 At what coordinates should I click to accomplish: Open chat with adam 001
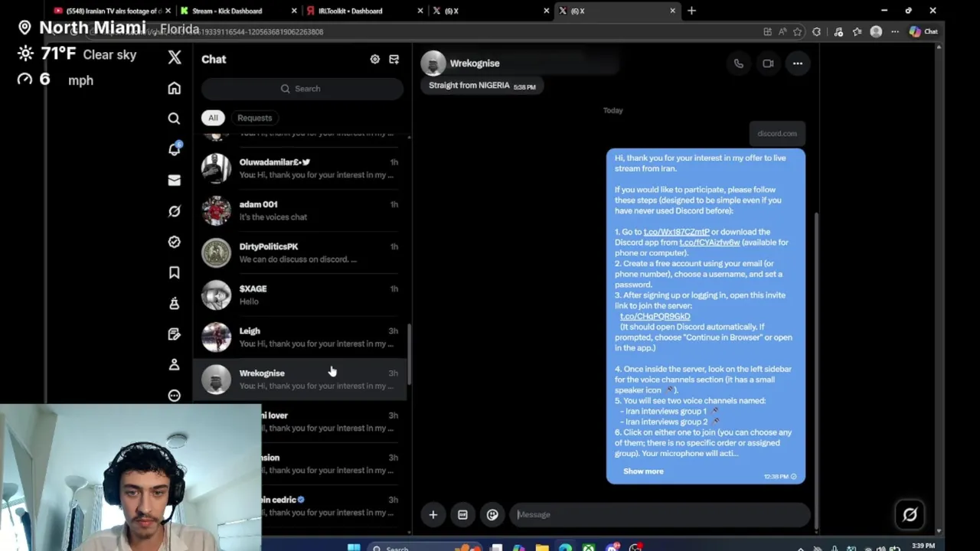[300, 210]
